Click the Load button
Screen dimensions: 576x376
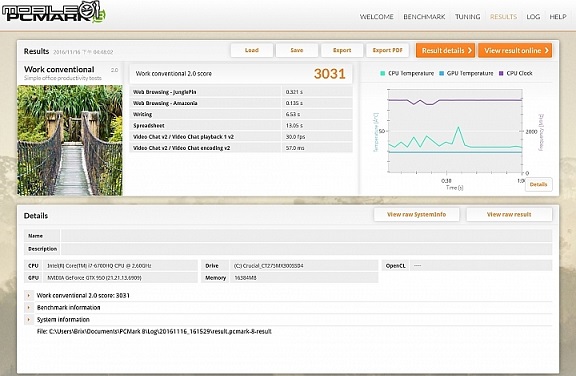click(252, 50)
